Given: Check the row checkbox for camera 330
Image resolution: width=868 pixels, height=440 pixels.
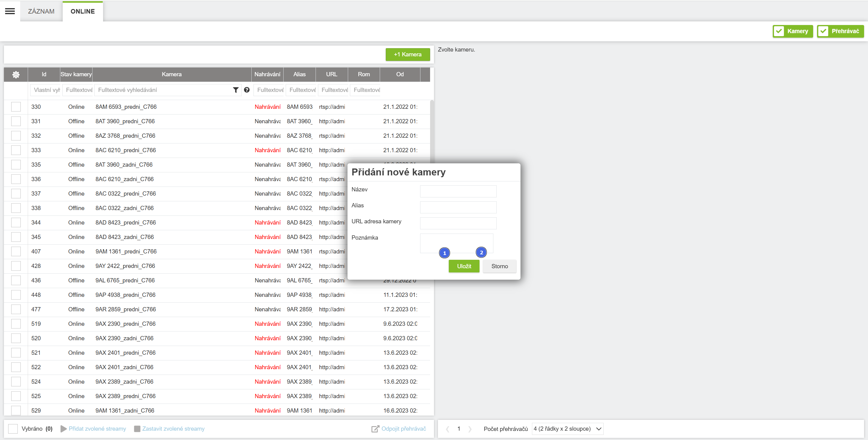Looking at the screenshot, I should click(16, 107).
